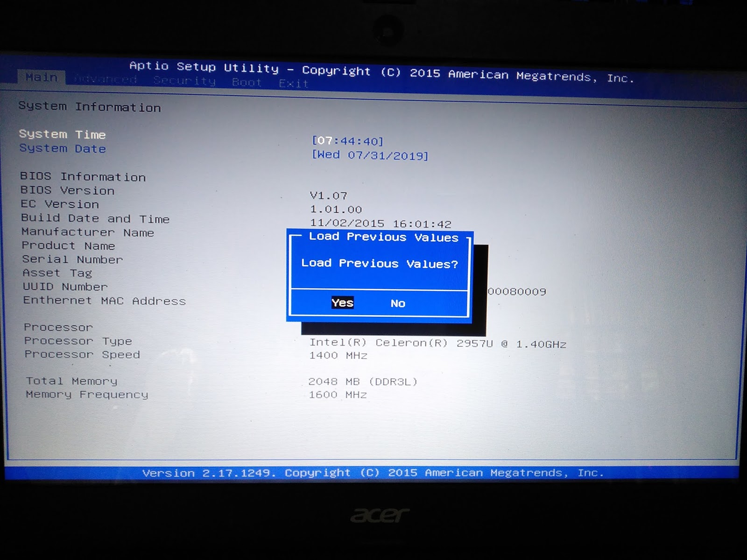Viewport: 747px width, 560px height.
Task: Confirm with Yes in dialog
Action: click(x=342, y=303)
